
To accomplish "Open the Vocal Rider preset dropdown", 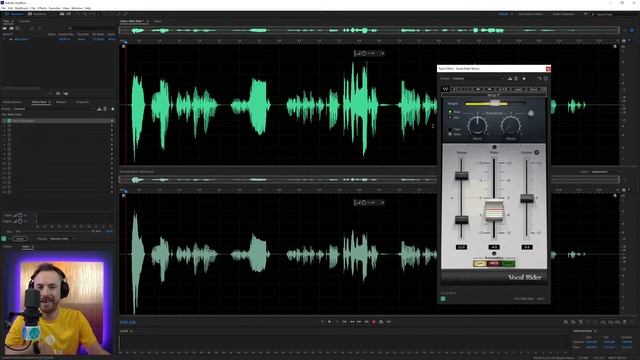I will 478,78.
